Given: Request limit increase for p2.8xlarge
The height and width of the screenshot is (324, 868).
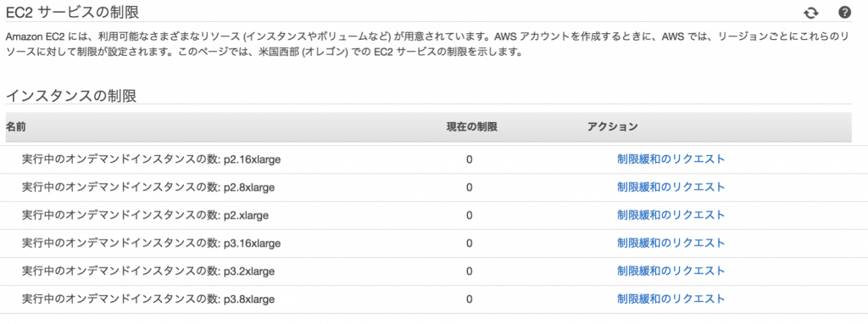Looking at the screenshot, I should click(x=671, y=187).
